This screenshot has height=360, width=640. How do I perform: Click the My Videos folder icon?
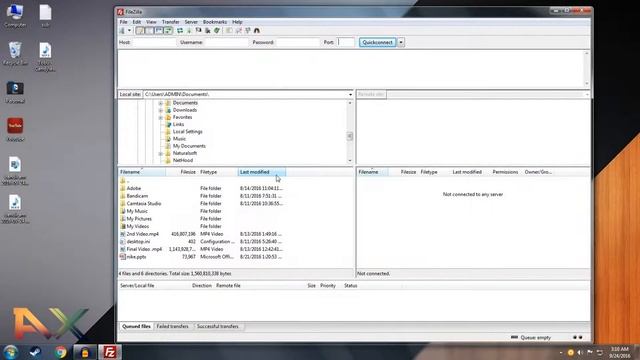point(122,227)
